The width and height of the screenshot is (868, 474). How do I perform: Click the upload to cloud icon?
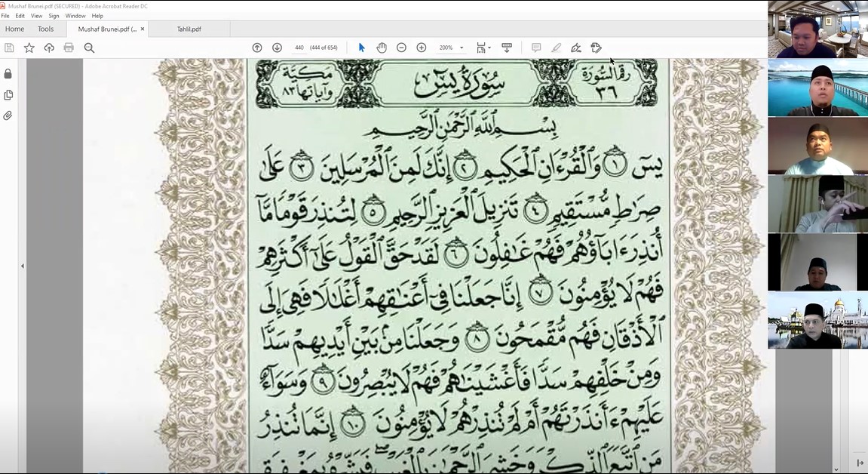[x=49, y=48]
